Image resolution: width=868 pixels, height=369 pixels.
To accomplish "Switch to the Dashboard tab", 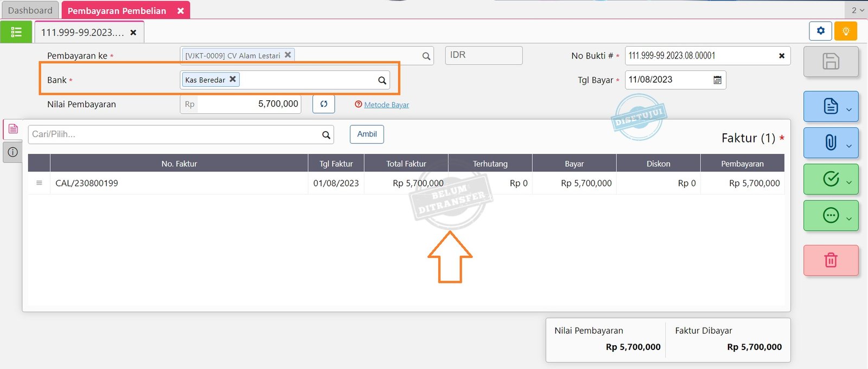I will (30, 10).
